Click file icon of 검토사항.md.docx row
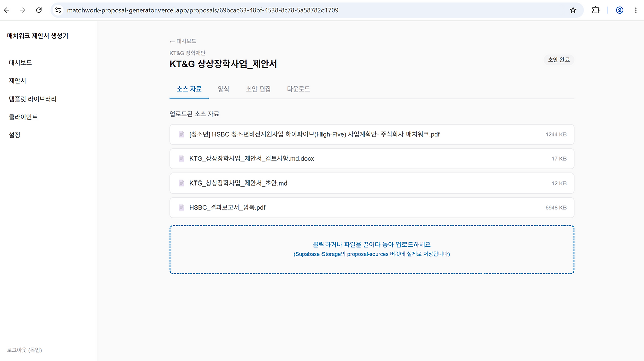Screen dimensions: 644x361 click(181, 159)
